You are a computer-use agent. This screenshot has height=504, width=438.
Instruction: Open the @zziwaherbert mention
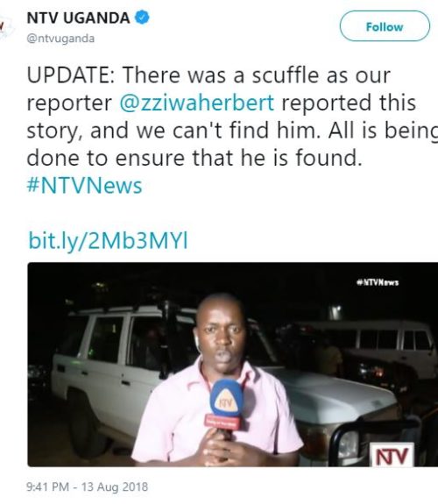coord(197,103)
